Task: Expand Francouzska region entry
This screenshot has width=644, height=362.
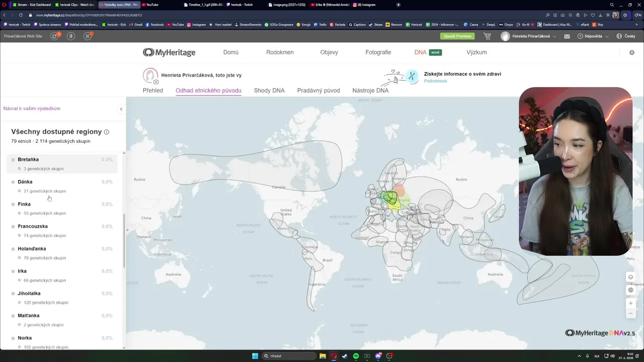Action: click(x=62, y=231)
